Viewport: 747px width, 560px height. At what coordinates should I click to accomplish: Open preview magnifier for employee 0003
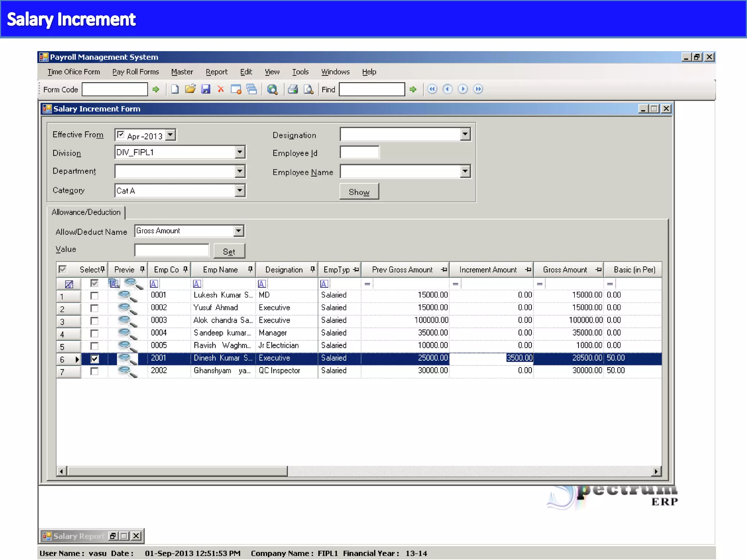tap(127, 321)
